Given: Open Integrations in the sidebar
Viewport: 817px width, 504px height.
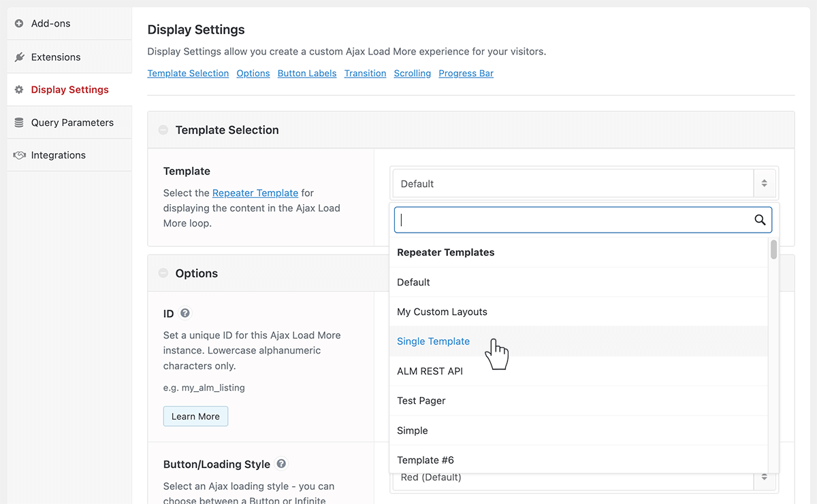Looking at the screenshot, I should point(69,156).
